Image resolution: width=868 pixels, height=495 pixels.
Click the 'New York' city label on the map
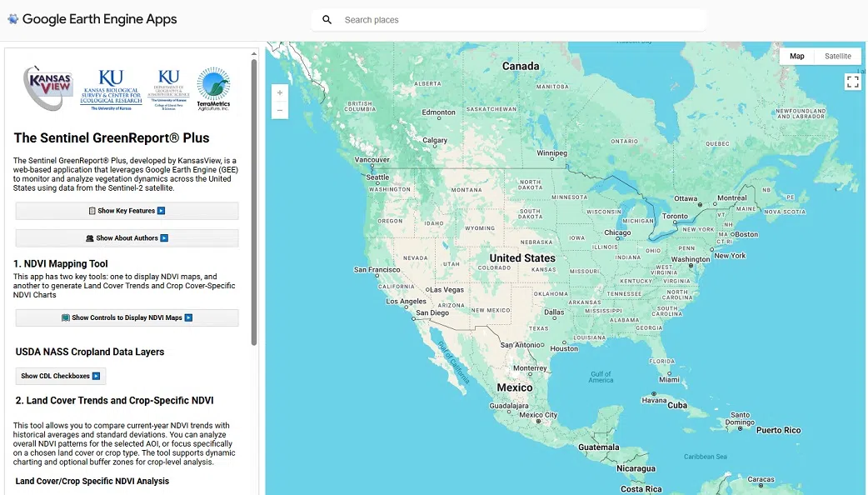[730, 256]
